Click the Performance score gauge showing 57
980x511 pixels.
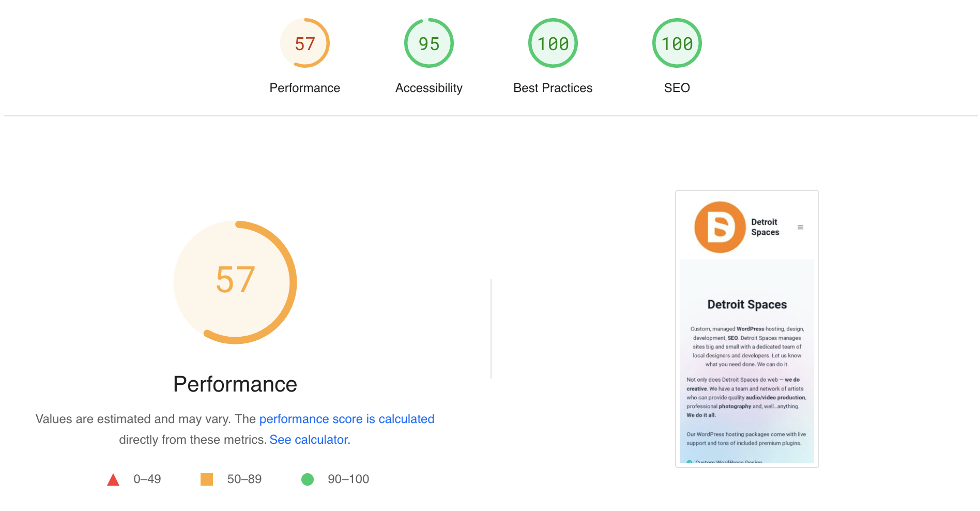point(304,43)
